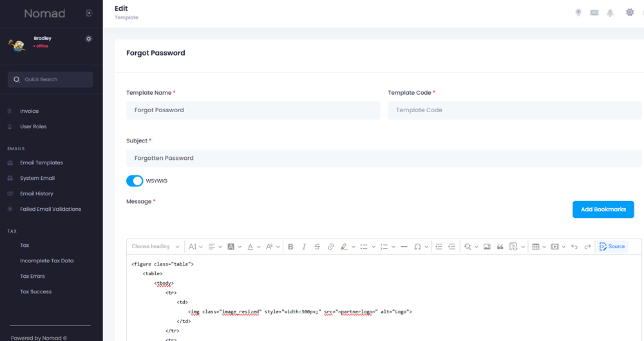The width and height of the screenshot is (644, 341).
Task: Open notifications bell in the header
Action: click(610, 13)
